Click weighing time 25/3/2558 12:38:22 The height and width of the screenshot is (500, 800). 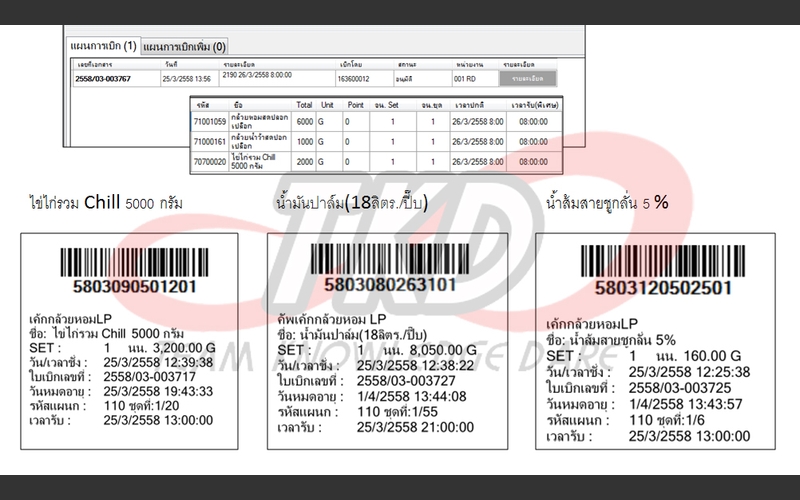[415, 365]
